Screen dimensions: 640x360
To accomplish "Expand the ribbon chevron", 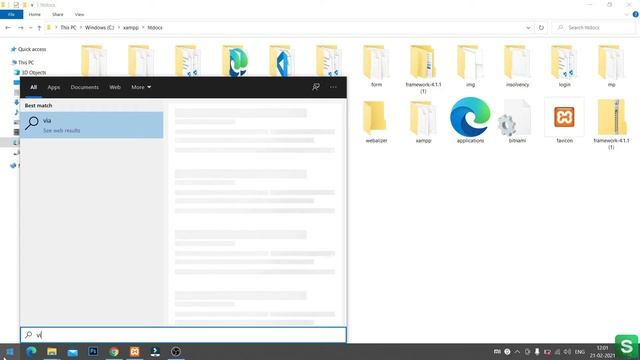I will (x=627, y=14).
